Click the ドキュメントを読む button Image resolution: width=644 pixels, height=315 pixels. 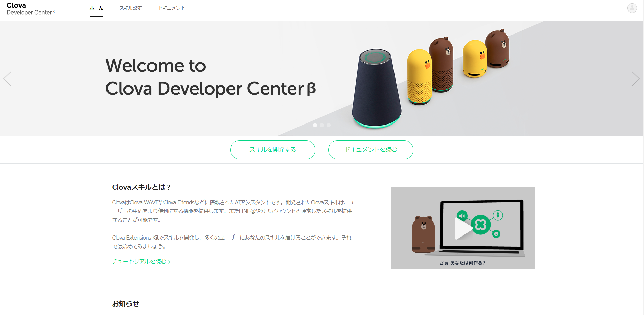[371, 150]
